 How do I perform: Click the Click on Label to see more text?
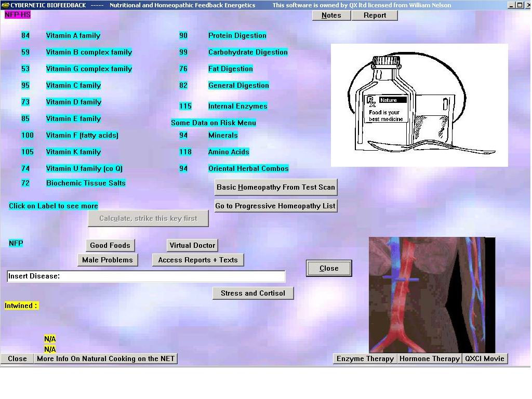(54, 206)
